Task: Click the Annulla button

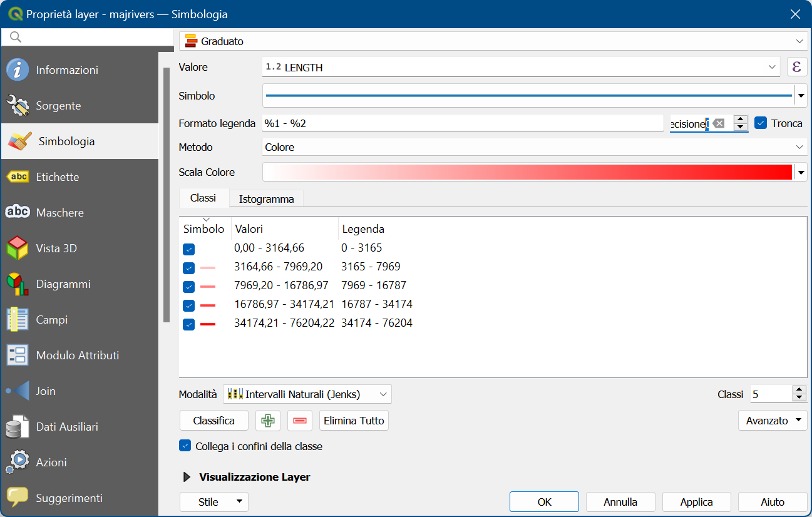Action: click(x=620, y=502)
